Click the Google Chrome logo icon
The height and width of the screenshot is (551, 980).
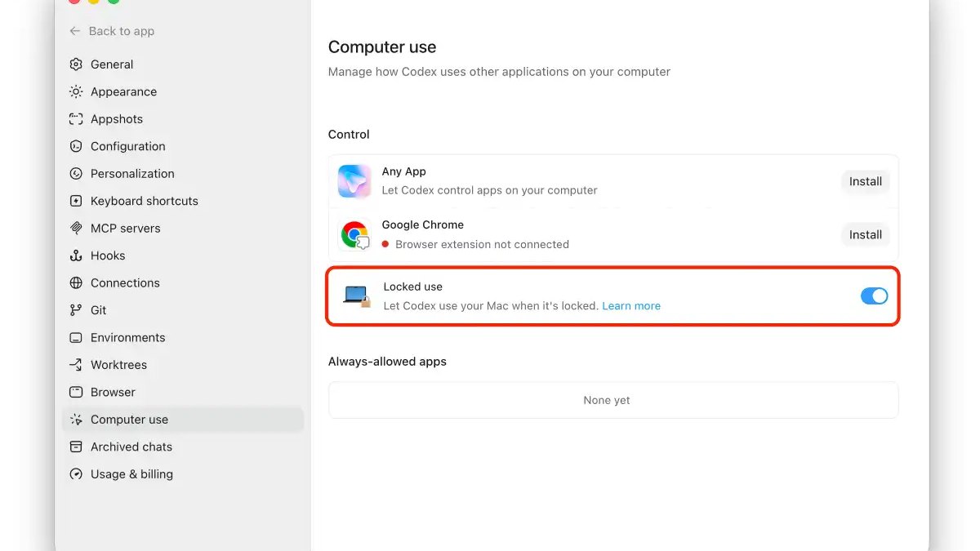354,235
